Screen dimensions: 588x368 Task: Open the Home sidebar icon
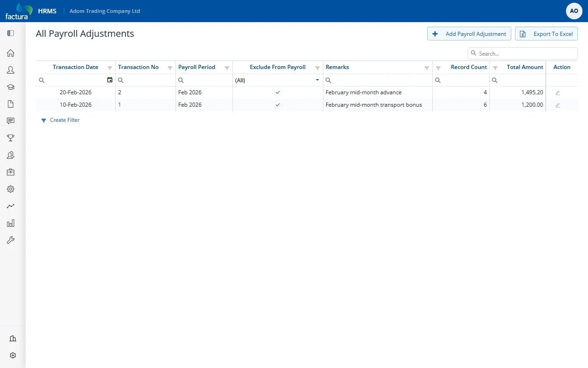(x=11, y=53)
